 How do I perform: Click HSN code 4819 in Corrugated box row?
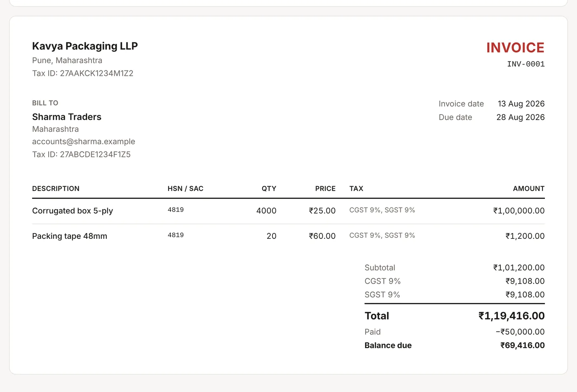click(x=176, y=210)
